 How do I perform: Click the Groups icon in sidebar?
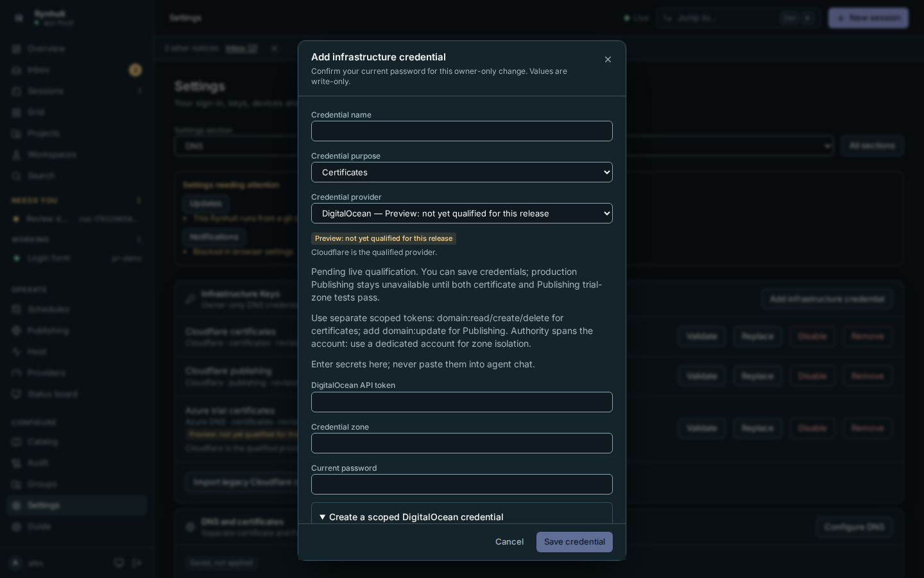click(17, 484)
